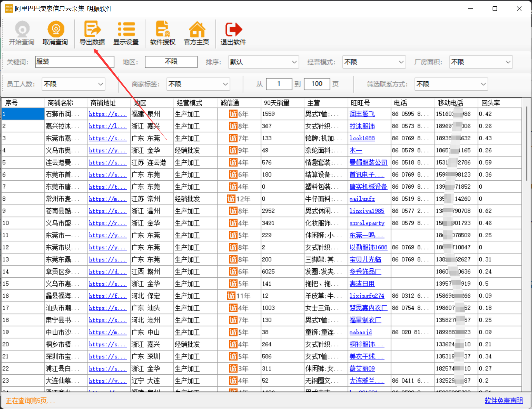Screen dimensions: 532x409
Task: Open the szroleparty wangwang link
Action: tap(367, 223)
